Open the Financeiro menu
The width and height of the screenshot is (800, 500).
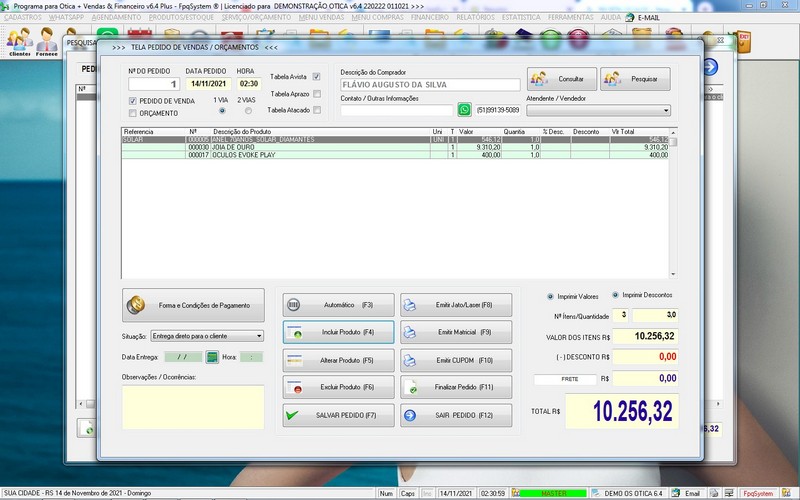coord(429,17)
